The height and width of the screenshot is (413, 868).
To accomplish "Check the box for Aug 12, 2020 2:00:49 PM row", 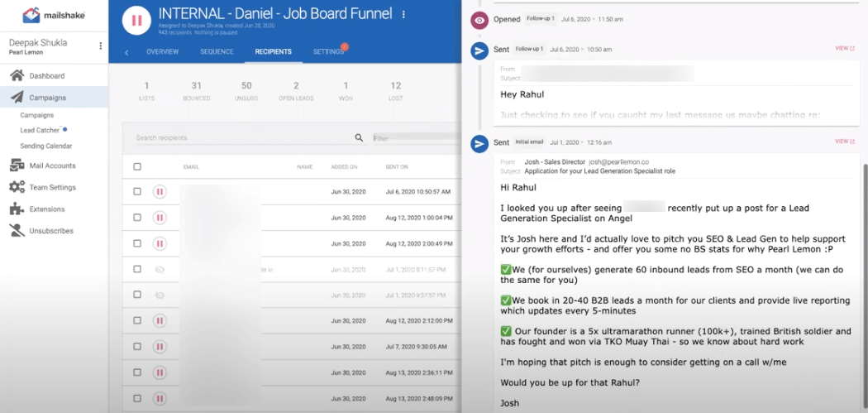I will tap(137, 243).
